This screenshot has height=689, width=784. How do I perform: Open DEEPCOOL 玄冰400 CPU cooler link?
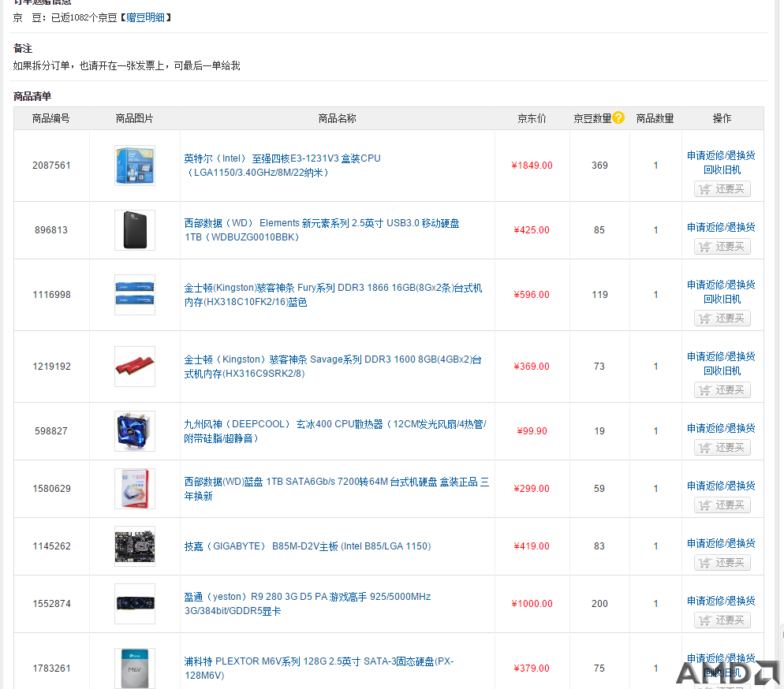click(x=335, y=431)
